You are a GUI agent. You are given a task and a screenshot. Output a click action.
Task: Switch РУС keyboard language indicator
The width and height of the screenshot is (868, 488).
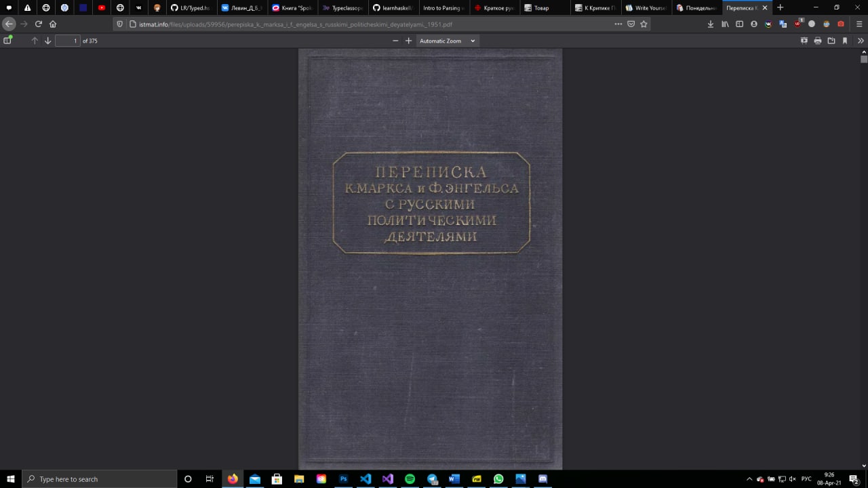806,479
